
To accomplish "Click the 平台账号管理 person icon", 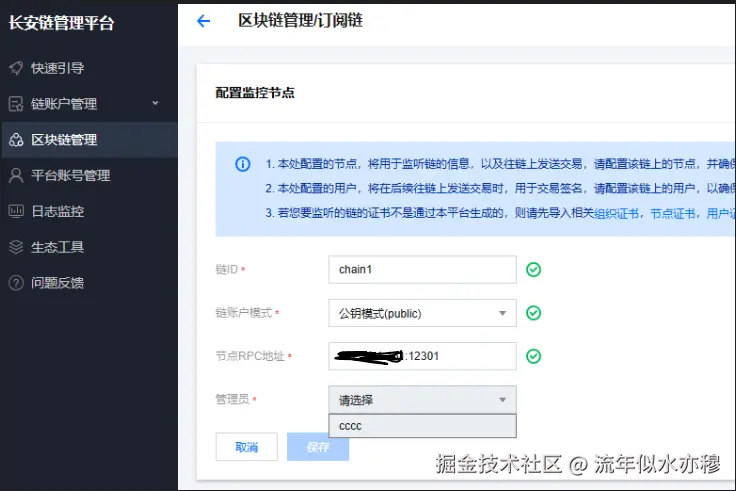I will (x=16, y=176).
